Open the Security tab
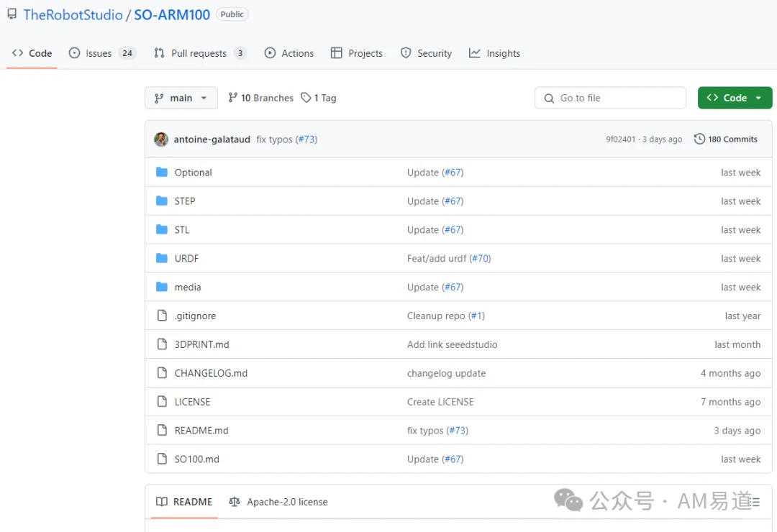The height and width of the screenshot is (532, 777). point(426,53)
